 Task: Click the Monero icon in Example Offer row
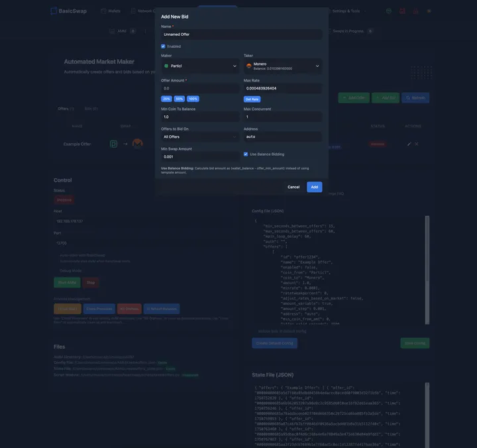tap(138, 144)
